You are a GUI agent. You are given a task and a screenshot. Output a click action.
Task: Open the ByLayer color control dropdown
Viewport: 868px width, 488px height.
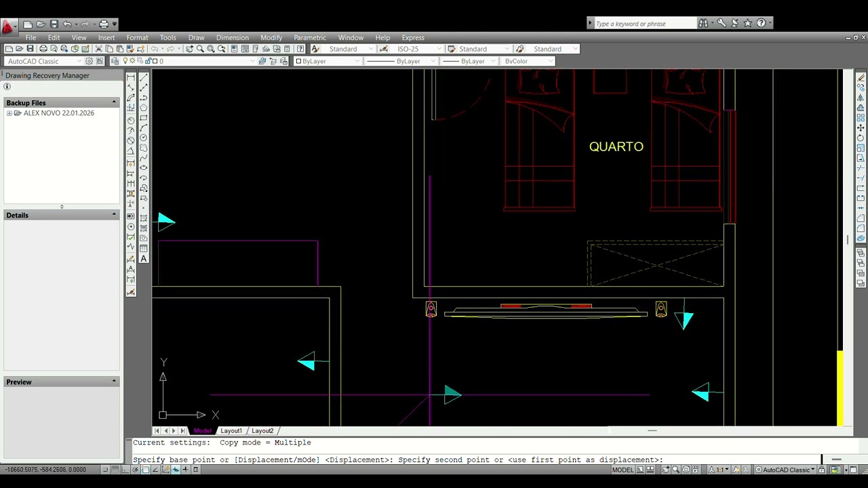click(357, 61)
